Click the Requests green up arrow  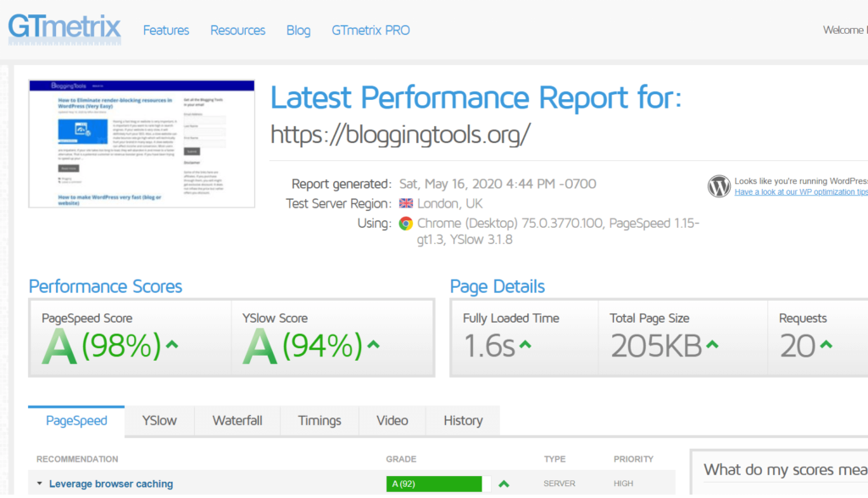click(826, 346)
